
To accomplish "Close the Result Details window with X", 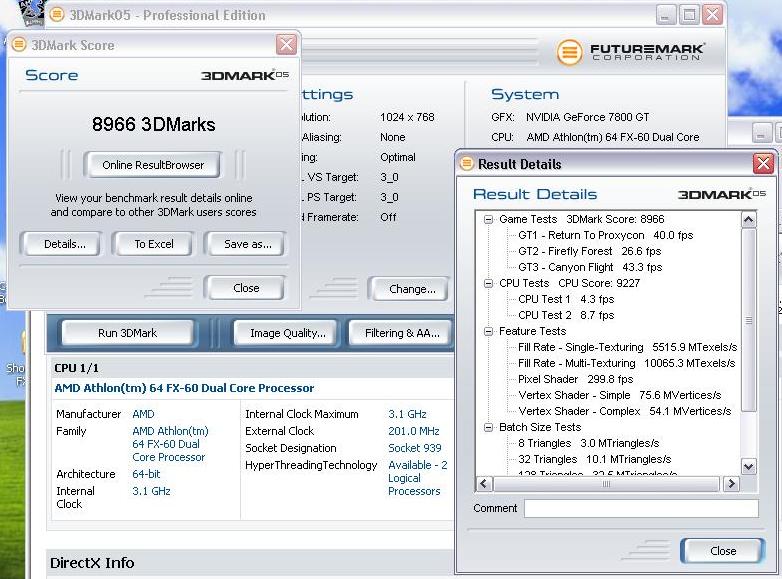I will coord(763,164).
